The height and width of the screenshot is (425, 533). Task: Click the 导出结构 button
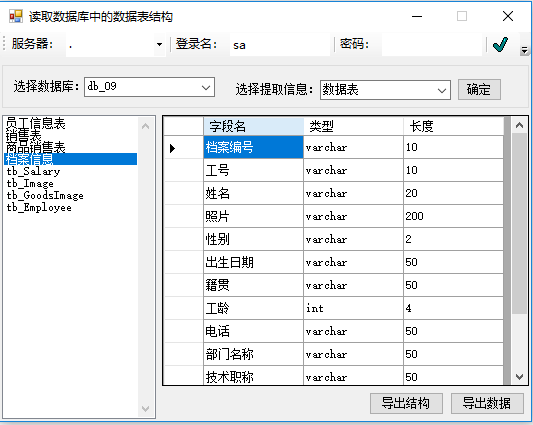(406, 404)
